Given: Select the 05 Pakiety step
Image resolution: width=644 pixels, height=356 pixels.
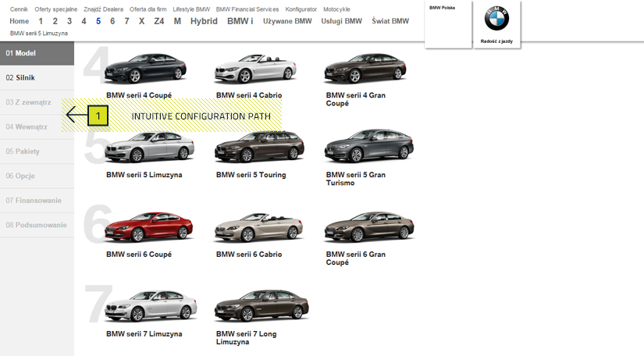Looking at the screenshot, I should 37,151.
